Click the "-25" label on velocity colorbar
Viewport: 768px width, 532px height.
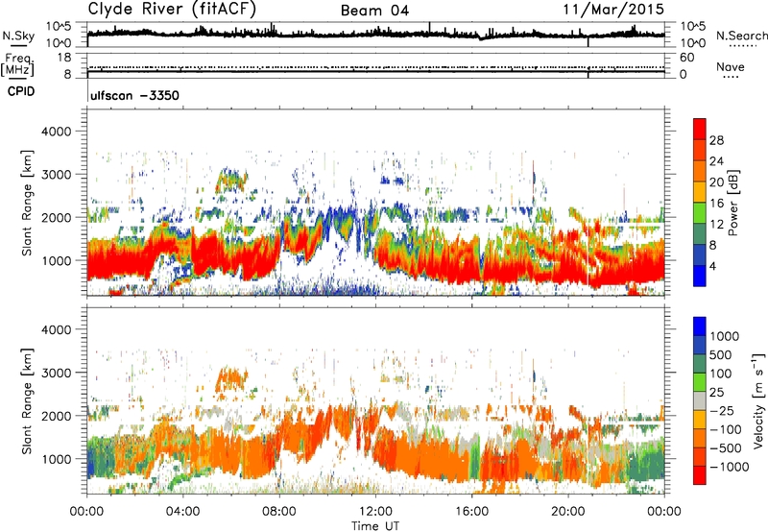pyautogui.click(x=722, y=410)
